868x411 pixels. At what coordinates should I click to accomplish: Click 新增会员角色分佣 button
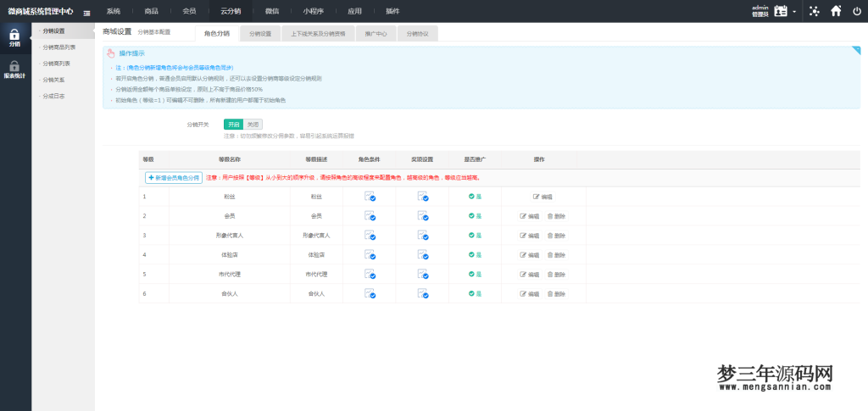174,178
